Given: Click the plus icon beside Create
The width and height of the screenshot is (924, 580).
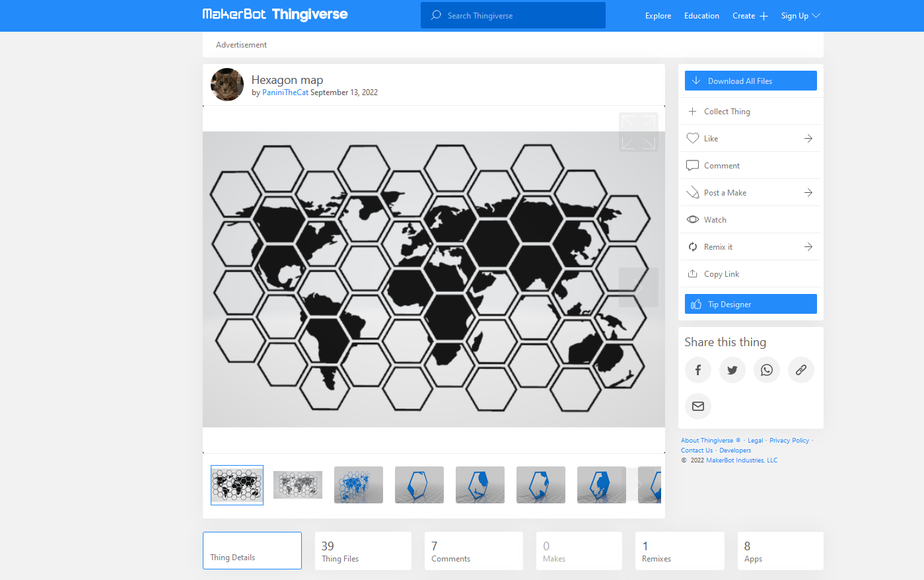Looking at the screenshot, I should (x=764, y=16).
